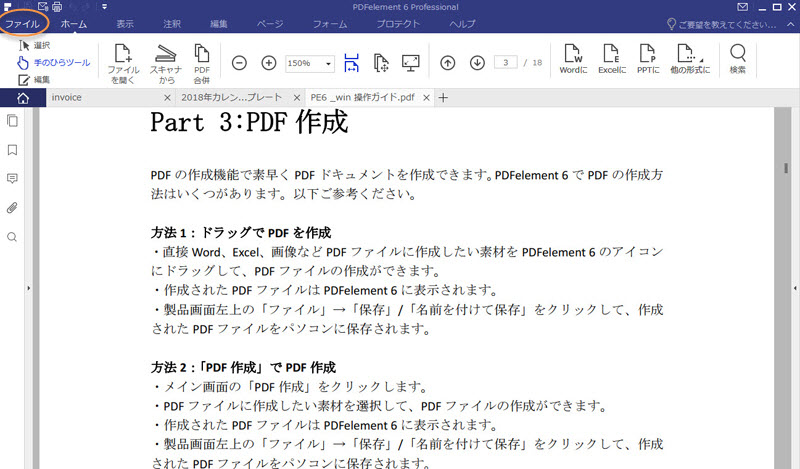Zoom out with the minus circle icon
The width and height of the screenshot is (800, 469).
239,63
